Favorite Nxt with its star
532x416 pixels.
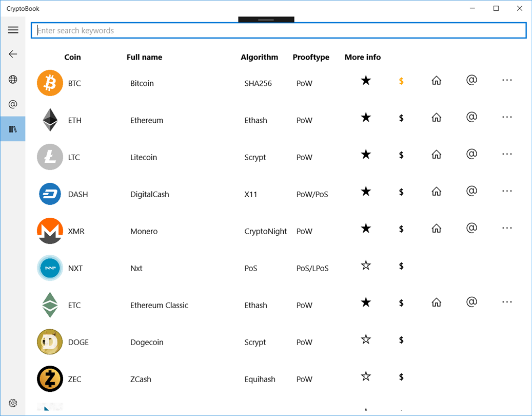[x=366, y=266]
